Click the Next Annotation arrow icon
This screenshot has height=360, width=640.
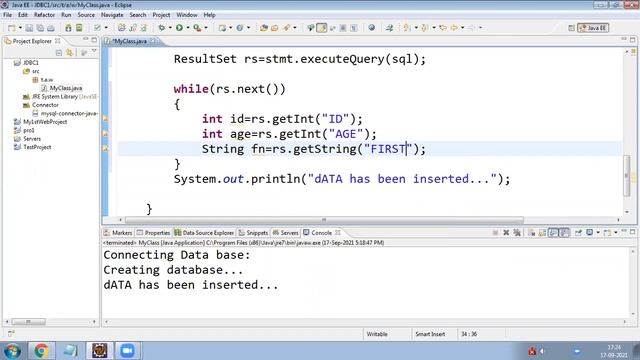[x=407, y=28]
